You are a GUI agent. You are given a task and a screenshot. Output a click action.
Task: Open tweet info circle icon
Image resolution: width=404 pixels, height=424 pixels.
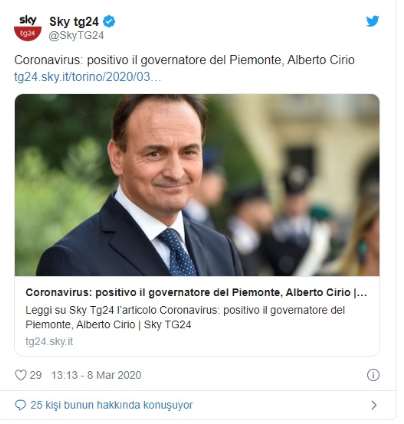373,375
